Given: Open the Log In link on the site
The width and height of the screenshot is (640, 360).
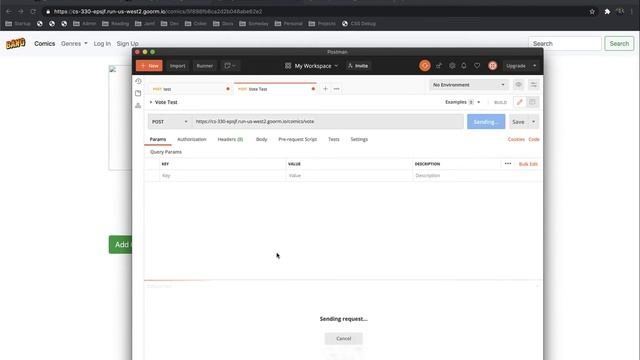Looking at the screenshot, I should (x=102, y=43).
